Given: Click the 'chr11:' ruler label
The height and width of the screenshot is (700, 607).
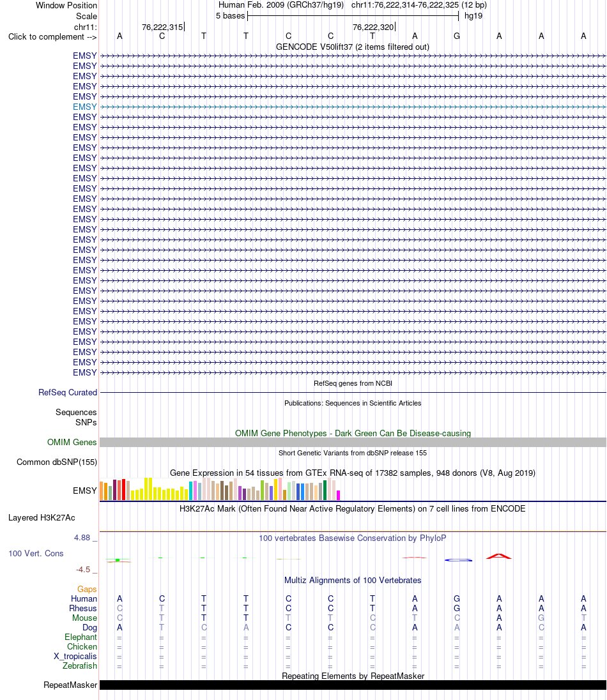Looking at the screenshot, I should pos(86,27).
